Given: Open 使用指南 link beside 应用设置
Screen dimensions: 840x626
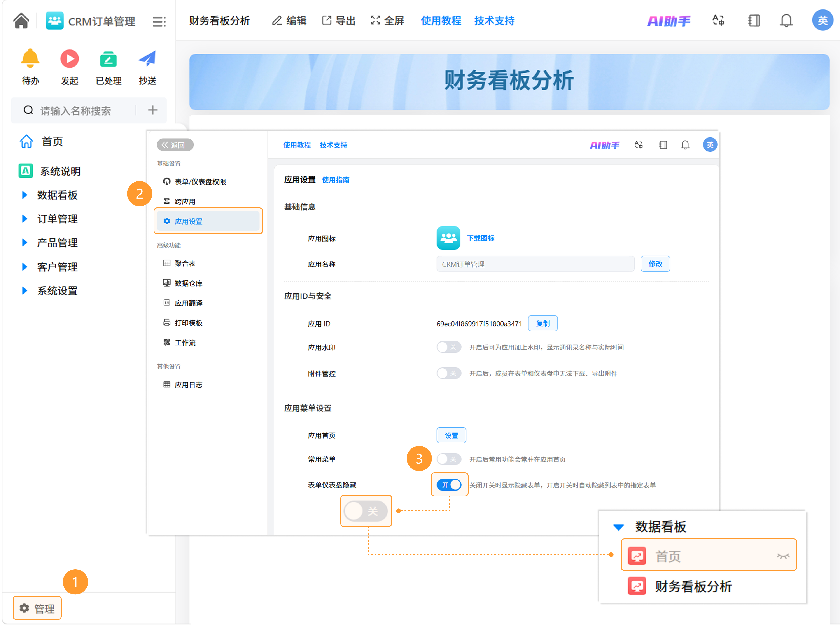Looking at the screenshot, I should coord(336,180).
